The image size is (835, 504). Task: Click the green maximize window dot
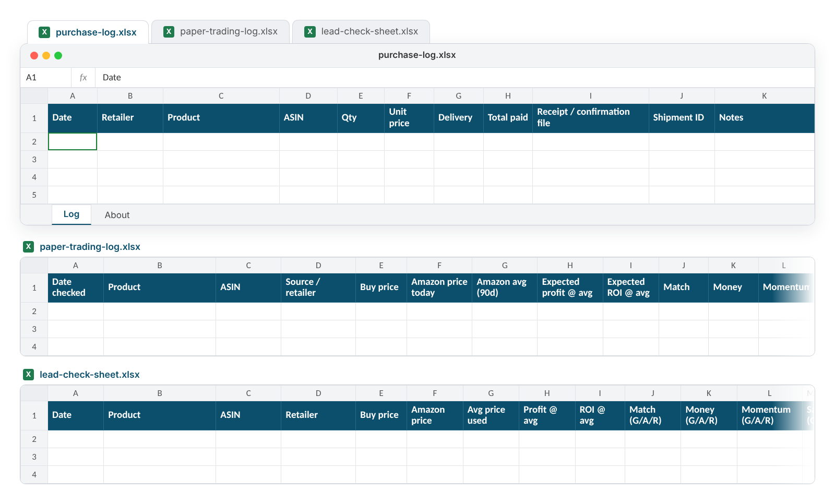(x=58, y=55)
